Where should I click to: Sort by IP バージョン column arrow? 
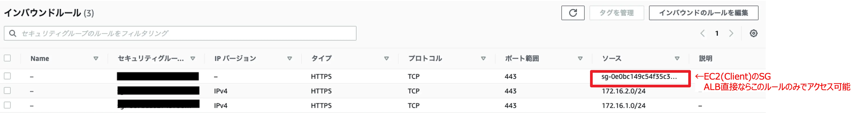(290, 59)
